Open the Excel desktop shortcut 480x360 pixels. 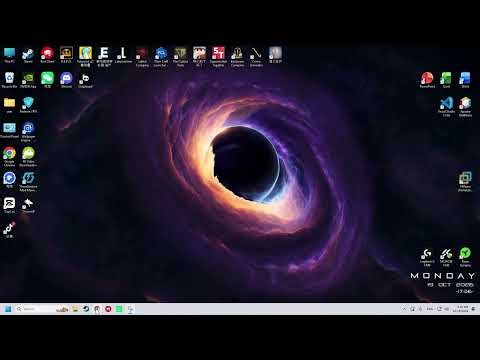coord(446,80)
